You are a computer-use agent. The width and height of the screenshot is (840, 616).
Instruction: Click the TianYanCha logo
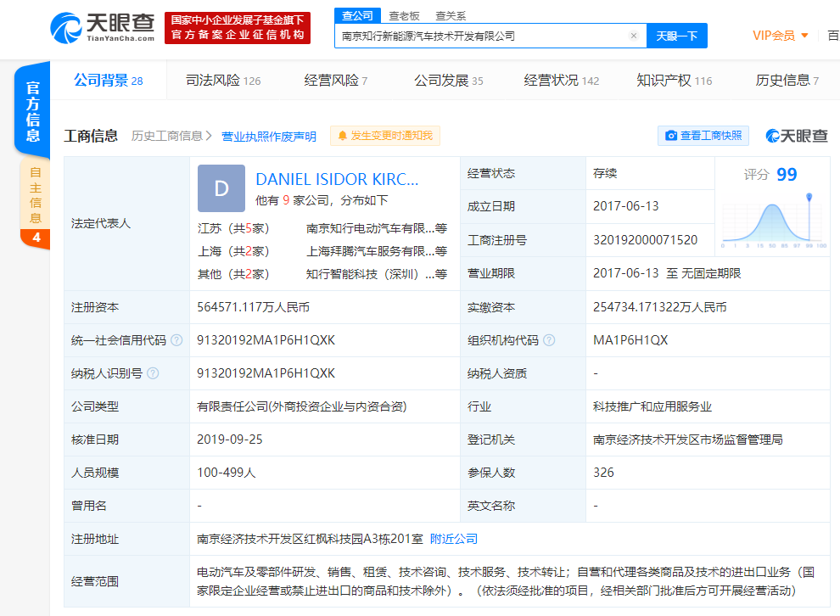pos(103,27)
